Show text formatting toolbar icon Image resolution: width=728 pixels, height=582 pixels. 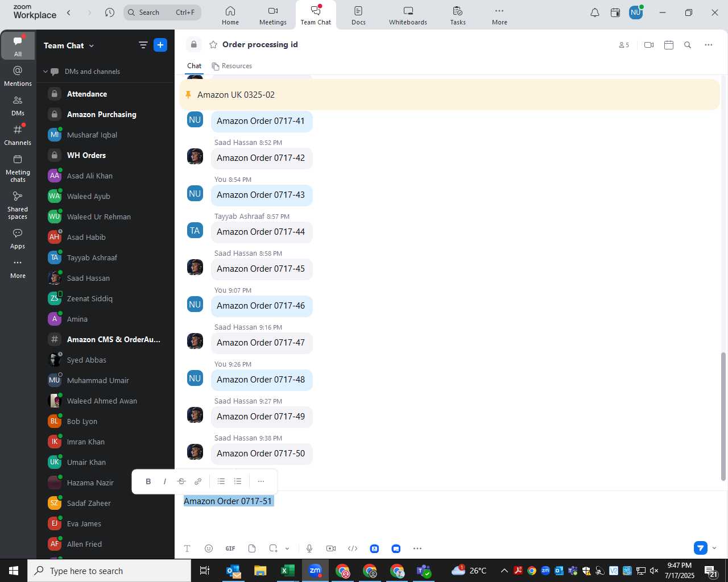click(x=187, y=548)
